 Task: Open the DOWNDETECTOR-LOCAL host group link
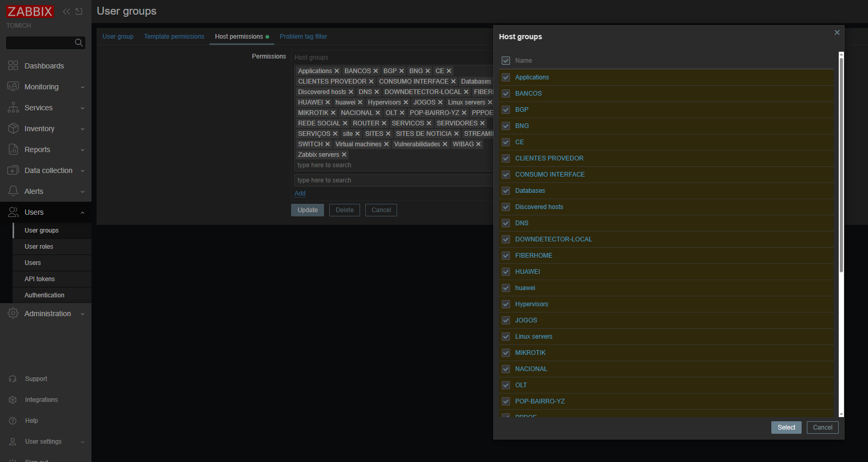(x=553, y=239)
